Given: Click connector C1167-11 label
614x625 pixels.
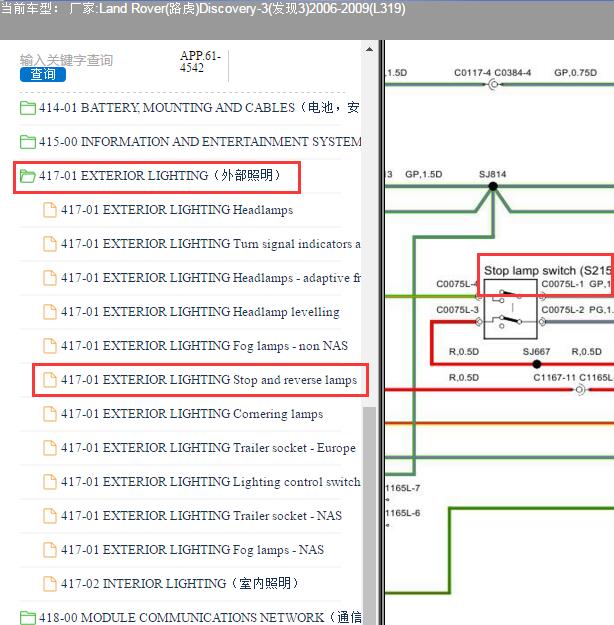Looking at the screenshot, I should 555,377.
